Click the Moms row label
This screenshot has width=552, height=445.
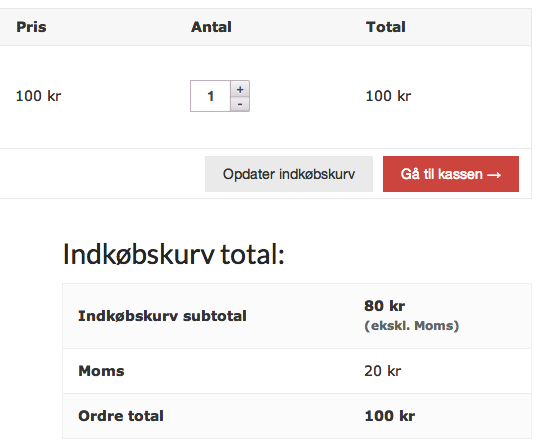point(101,371)
